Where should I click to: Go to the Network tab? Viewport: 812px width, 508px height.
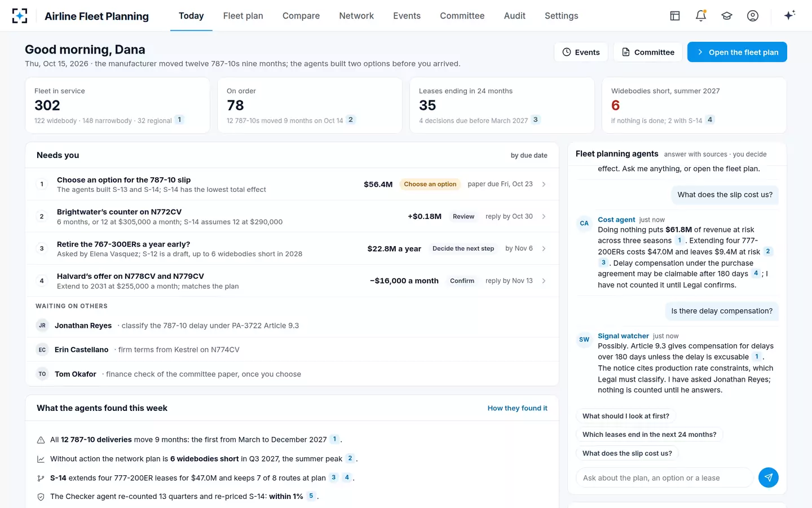pyautogui.click(x=356, y=16)
